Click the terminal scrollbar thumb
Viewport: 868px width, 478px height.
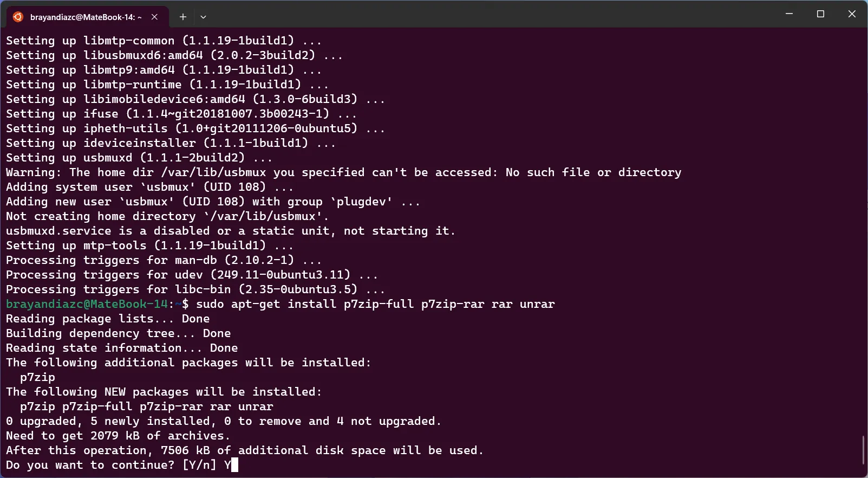(x=864, y=449)
